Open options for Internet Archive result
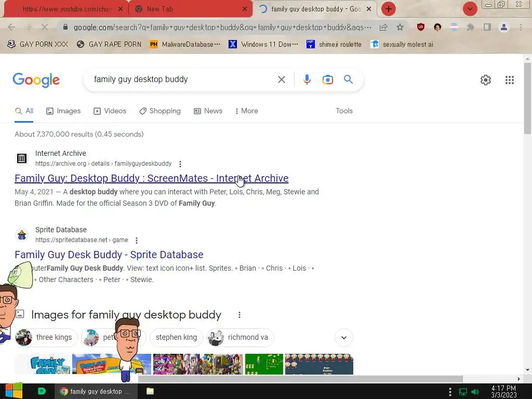 point(180,164)
